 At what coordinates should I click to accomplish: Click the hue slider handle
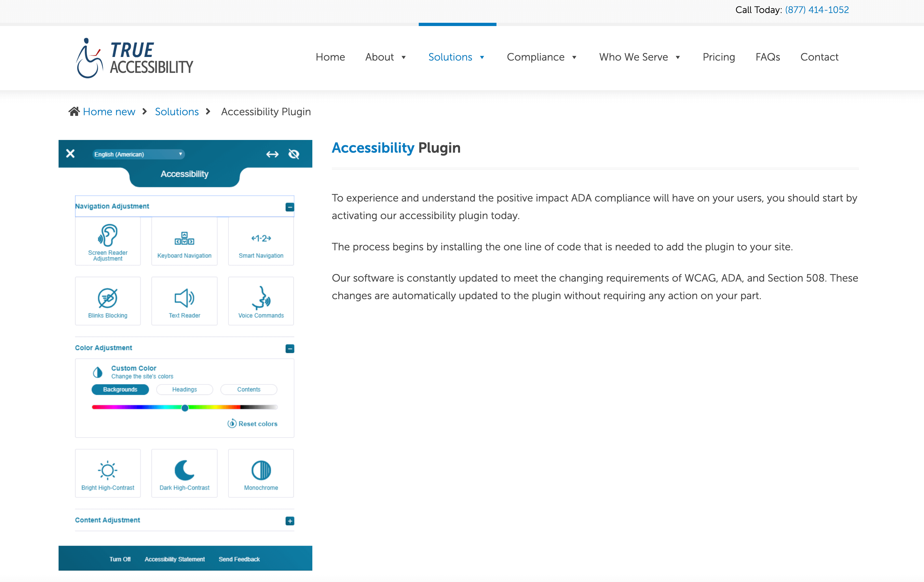pyautogui.click(x=185, y=408)
